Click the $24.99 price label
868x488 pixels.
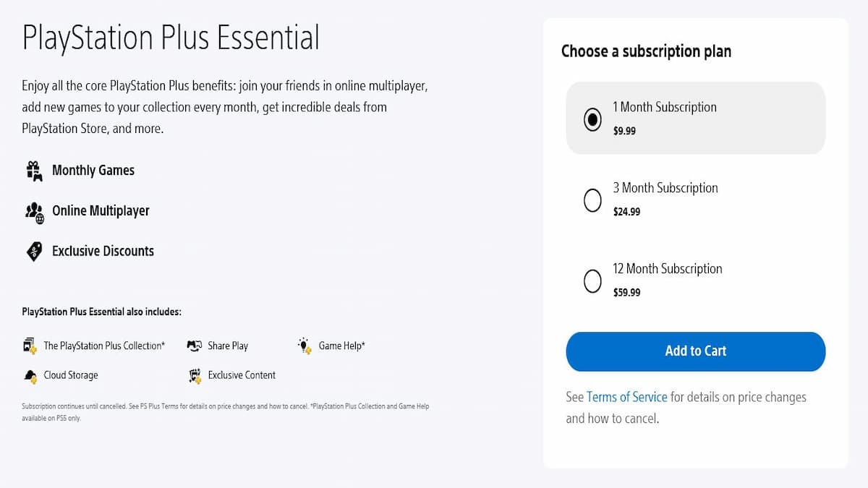626,212
